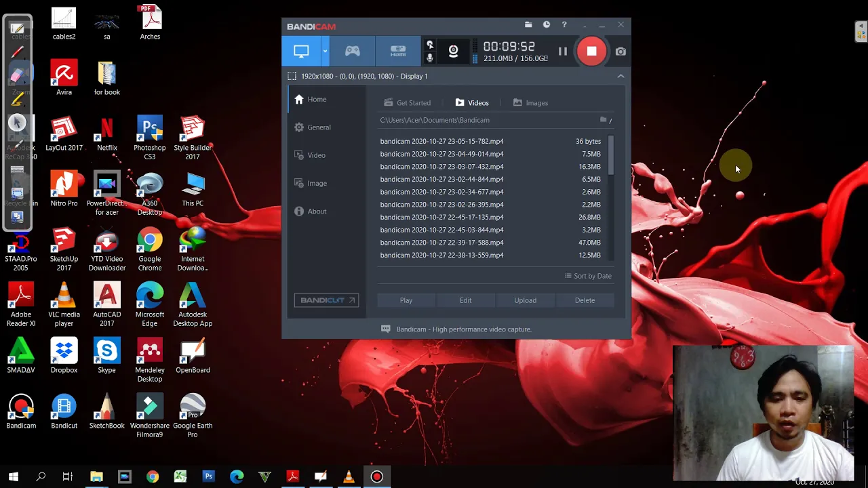Open Windows Start menu

pyautogui.click(x=14, y=477)
